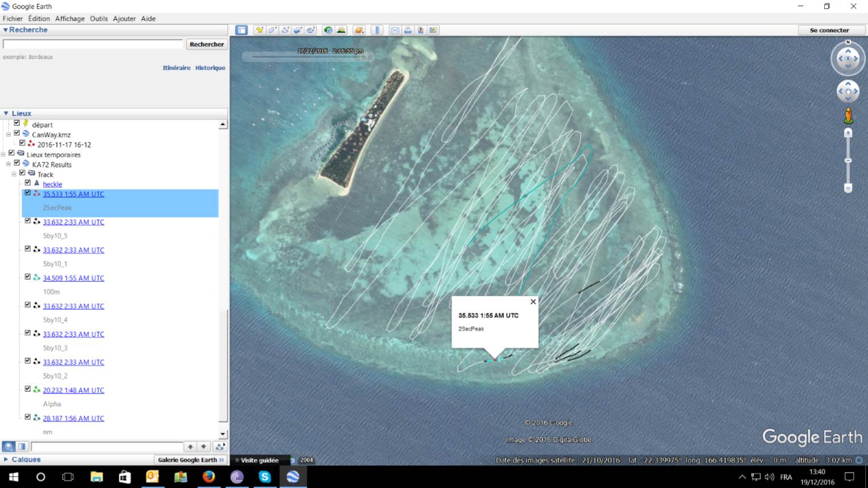Click the Rechercher button
Viewport: 868px width, 488px height.
(207, 44)
